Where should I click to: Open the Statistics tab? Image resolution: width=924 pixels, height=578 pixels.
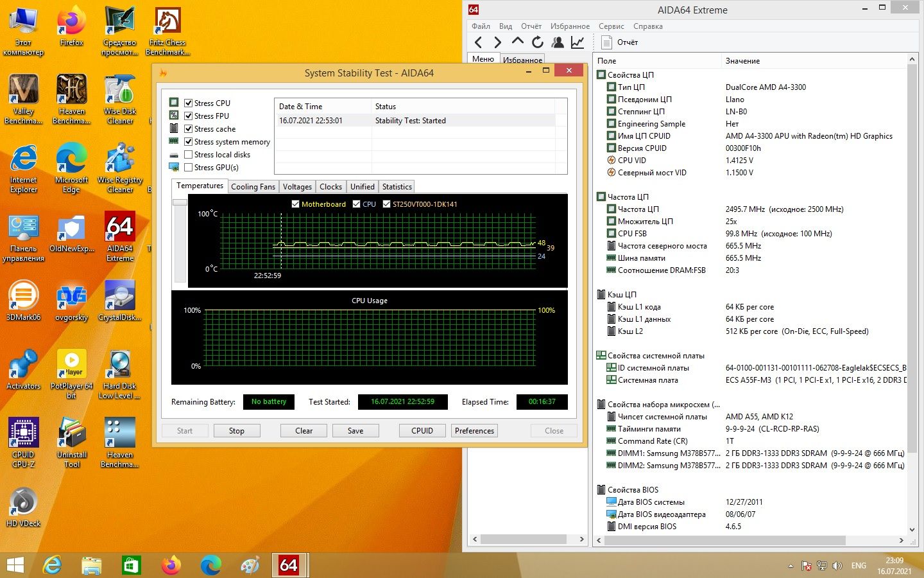click(397, 187)
